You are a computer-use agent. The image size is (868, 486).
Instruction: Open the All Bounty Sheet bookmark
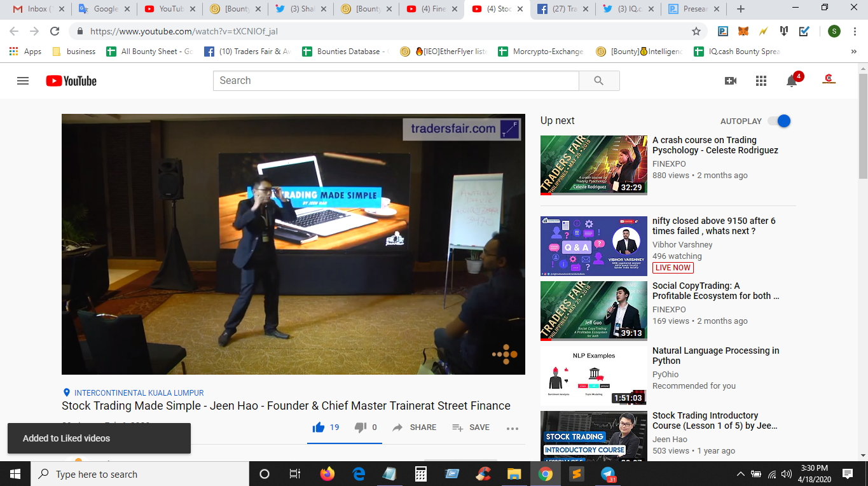[x=150, y=52]
